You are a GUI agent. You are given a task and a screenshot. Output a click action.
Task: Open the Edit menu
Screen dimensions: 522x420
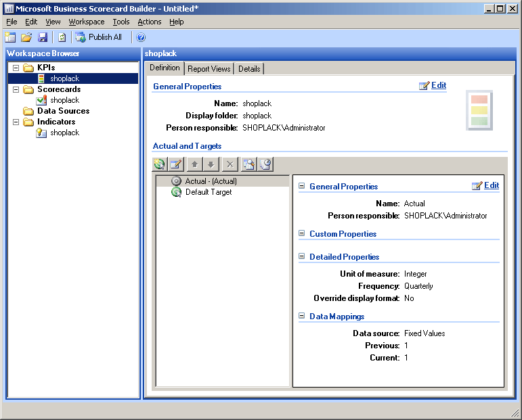coord(31,22)
